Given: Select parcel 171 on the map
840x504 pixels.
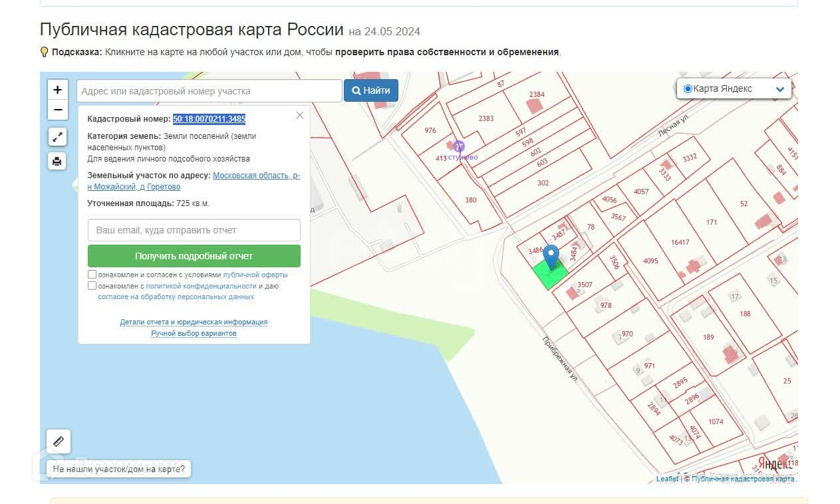Looking at the screenshot, I should (x=712, y=222).
